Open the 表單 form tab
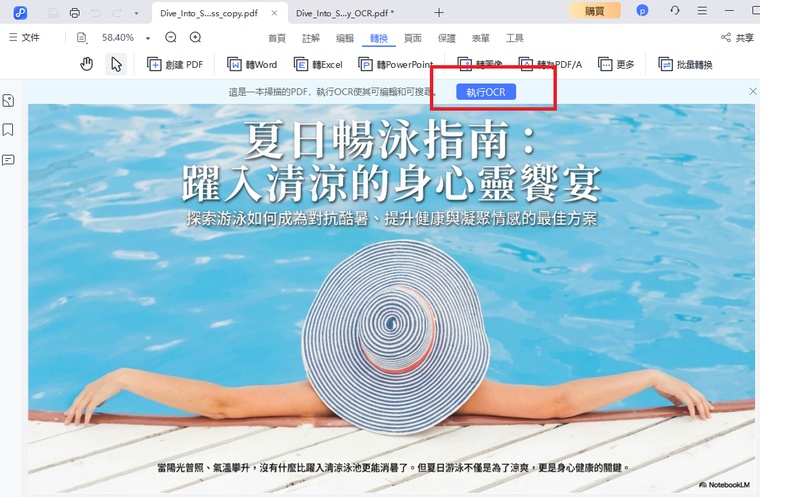800x497 pixels. click(x=481, y=38)
